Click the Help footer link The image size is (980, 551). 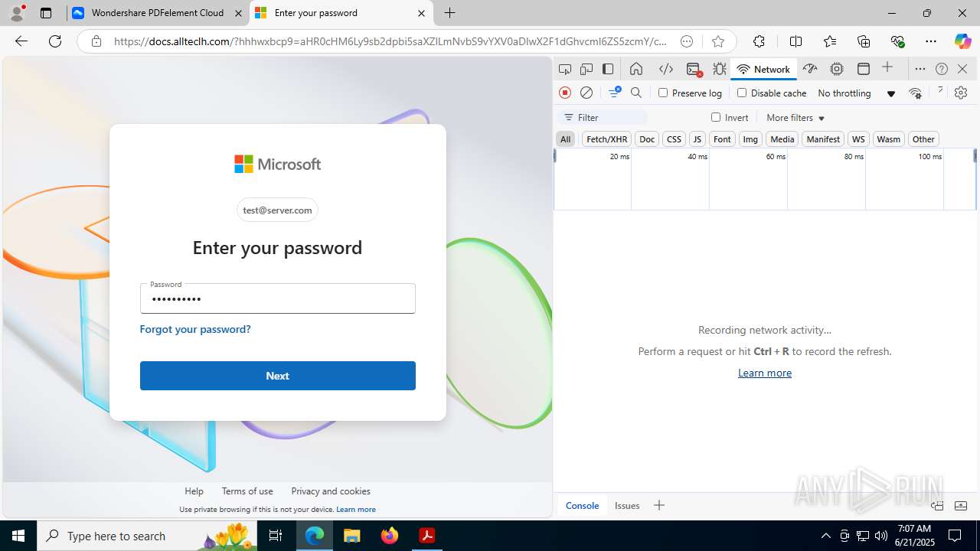[194, 491]
